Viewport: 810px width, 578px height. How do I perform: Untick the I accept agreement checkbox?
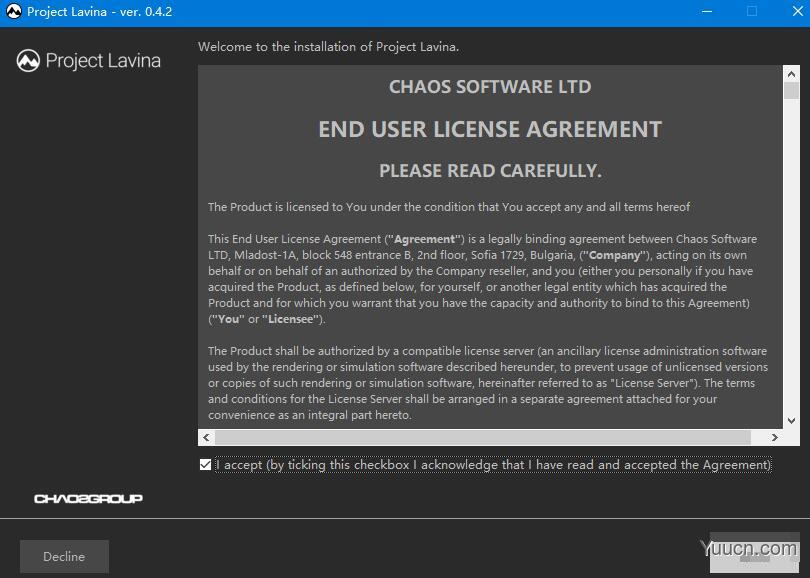pyautogui.click(x=205, y=464)
